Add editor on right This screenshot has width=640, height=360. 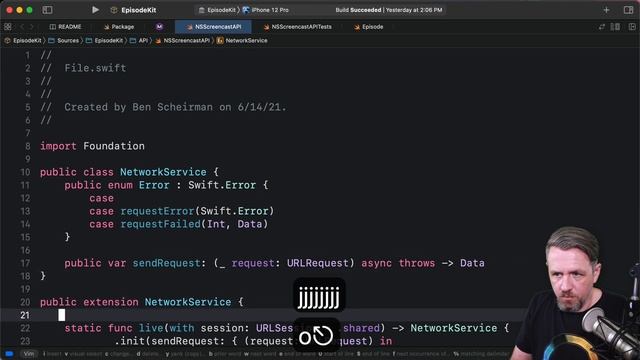click(x=632, y=27)
